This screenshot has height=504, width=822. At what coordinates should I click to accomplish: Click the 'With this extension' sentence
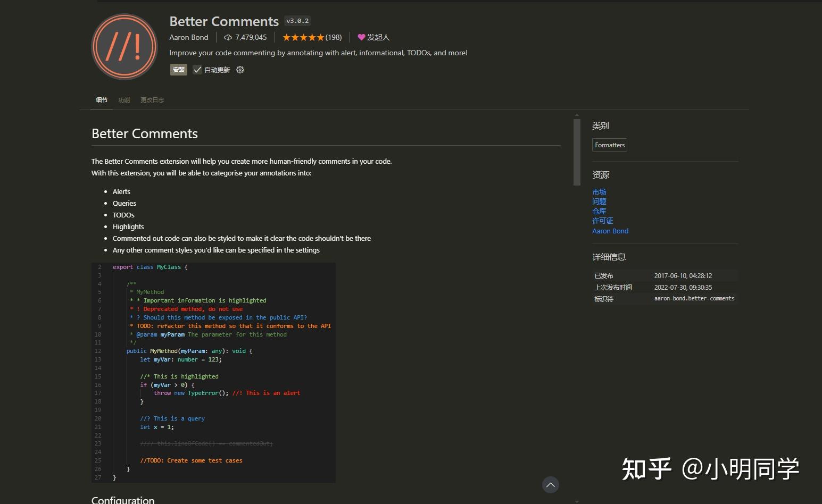pos(202,173)
